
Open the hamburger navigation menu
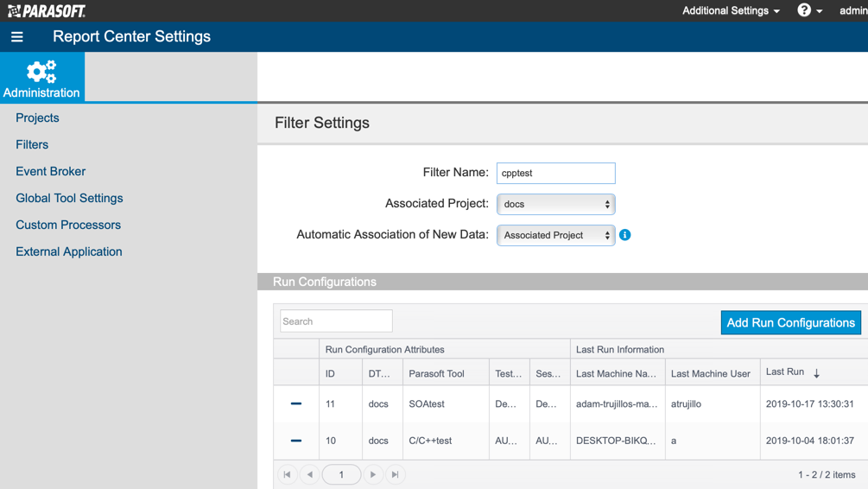(17, 37)
